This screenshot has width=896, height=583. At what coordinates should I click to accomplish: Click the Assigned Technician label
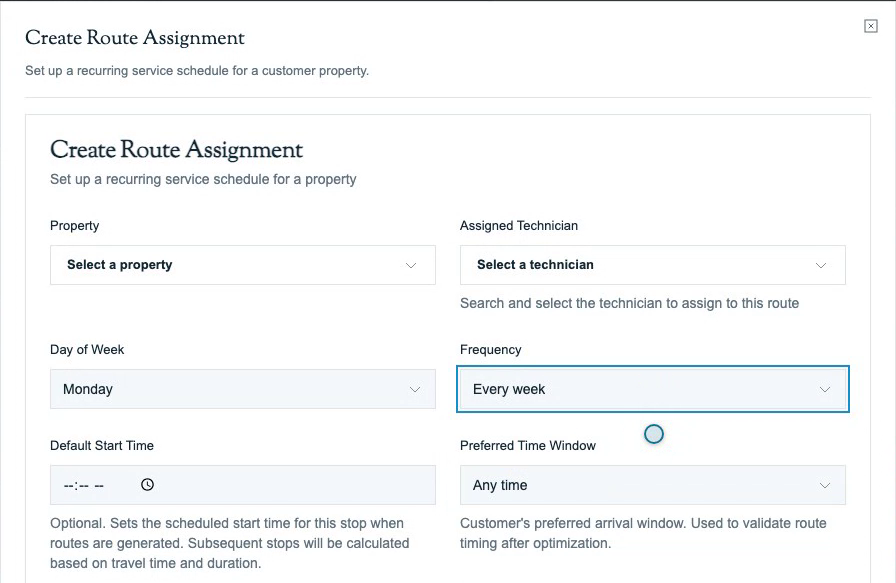pos(519,226)
